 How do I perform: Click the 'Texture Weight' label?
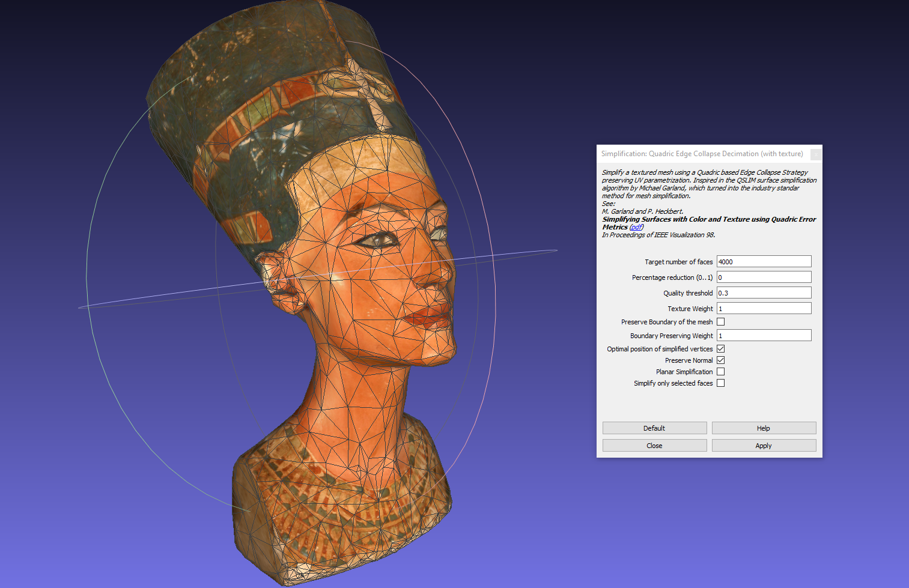690,309
